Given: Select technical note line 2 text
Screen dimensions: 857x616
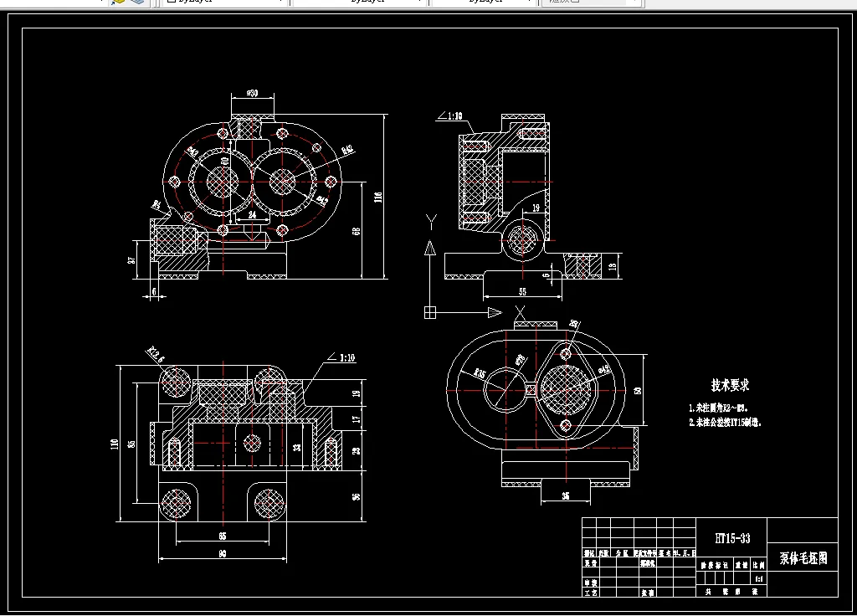Looking at the screenshot, I should 726,422.
